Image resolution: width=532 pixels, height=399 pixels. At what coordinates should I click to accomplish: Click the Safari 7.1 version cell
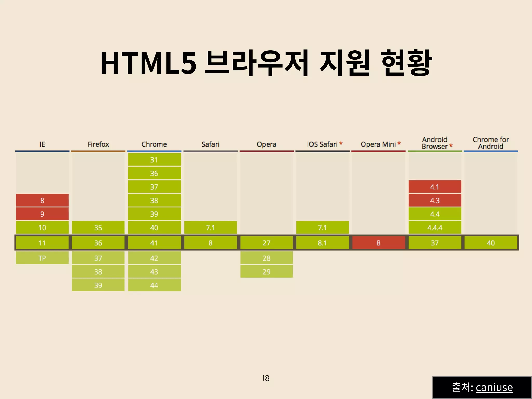(x=210, y=228)
